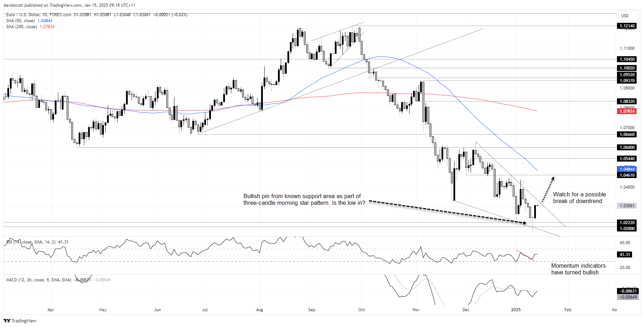Select the 'Momentum indicators have turned bullish' annotation
This screenshot has height=327, width=644.
click(x=578, y=269)
